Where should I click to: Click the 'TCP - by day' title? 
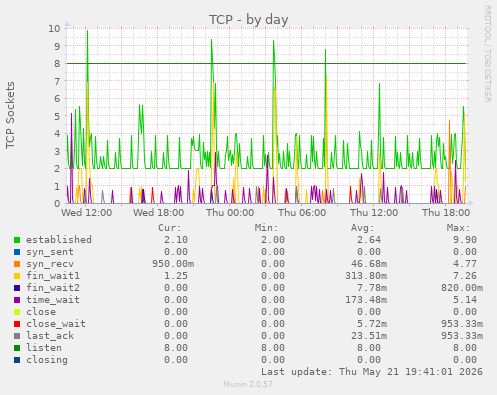(249, 20)
